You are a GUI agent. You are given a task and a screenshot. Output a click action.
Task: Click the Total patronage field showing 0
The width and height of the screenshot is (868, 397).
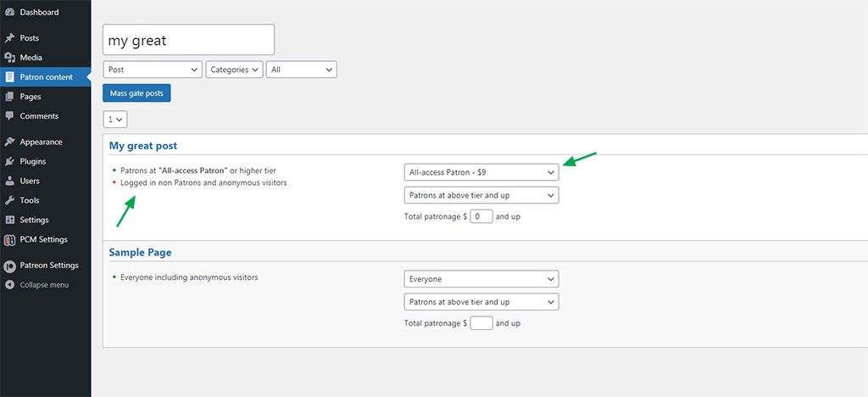481,216
